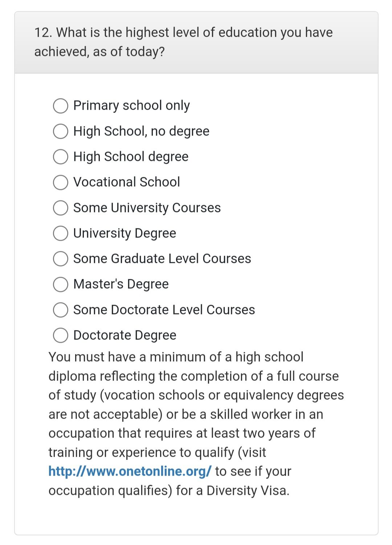Select Some University Courses radio button

(61, 208)
